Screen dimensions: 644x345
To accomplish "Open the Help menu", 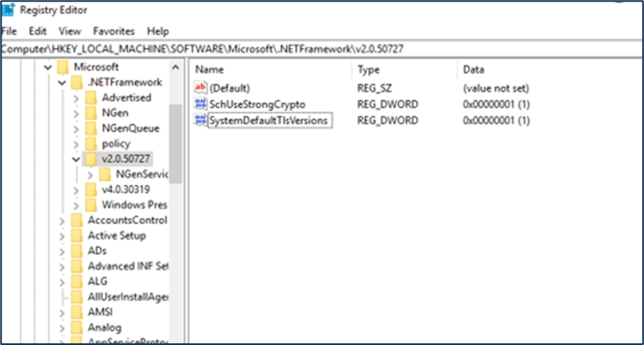I will click(x=157, y=31).
